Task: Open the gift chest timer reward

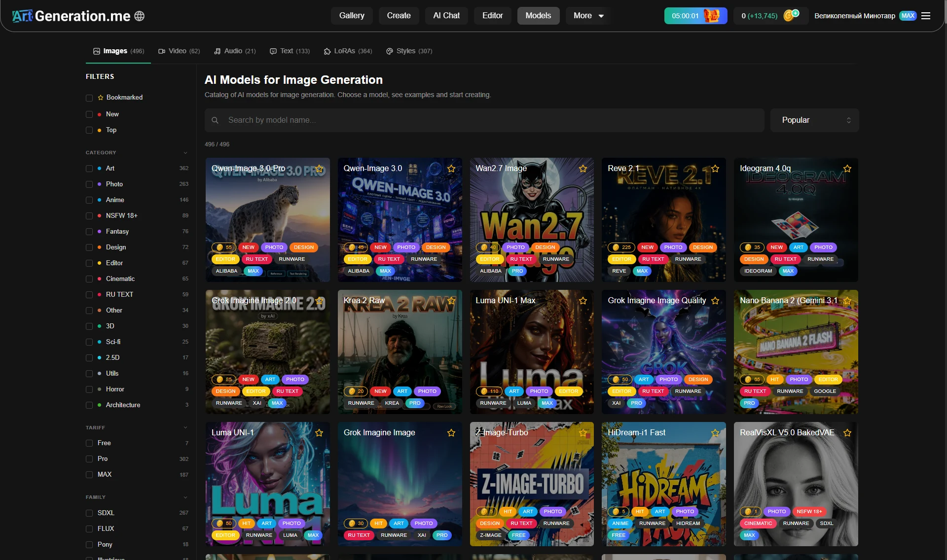Action: (711, 16)
